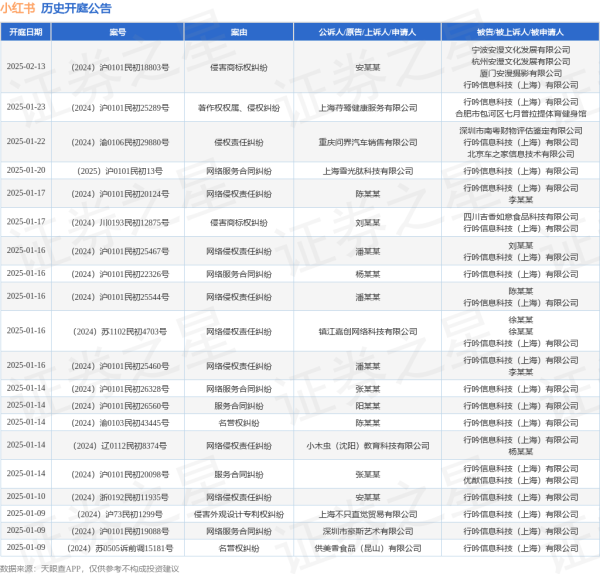Viewport: 600px width, 574px height.
Task: Click the 历史开庭公告 title text
Action: (x=76, y=8)
